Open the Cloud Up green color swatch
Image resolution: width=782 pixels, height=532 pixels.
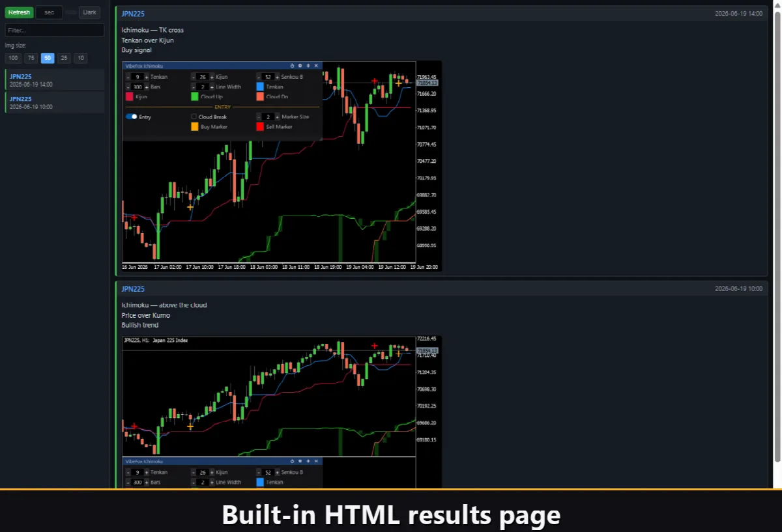pyautogui.click(x=195, y=96)
